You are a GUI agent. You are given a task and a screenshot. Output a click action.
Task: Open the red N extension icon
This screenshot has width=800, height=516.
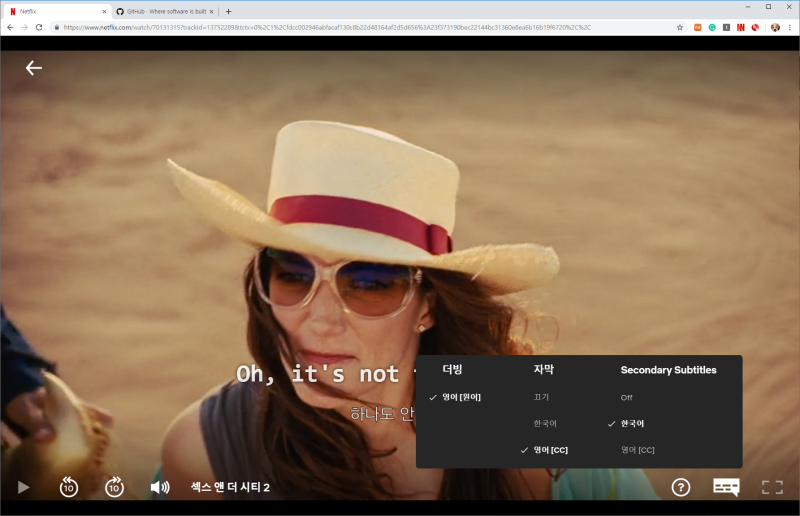[740, 28]
